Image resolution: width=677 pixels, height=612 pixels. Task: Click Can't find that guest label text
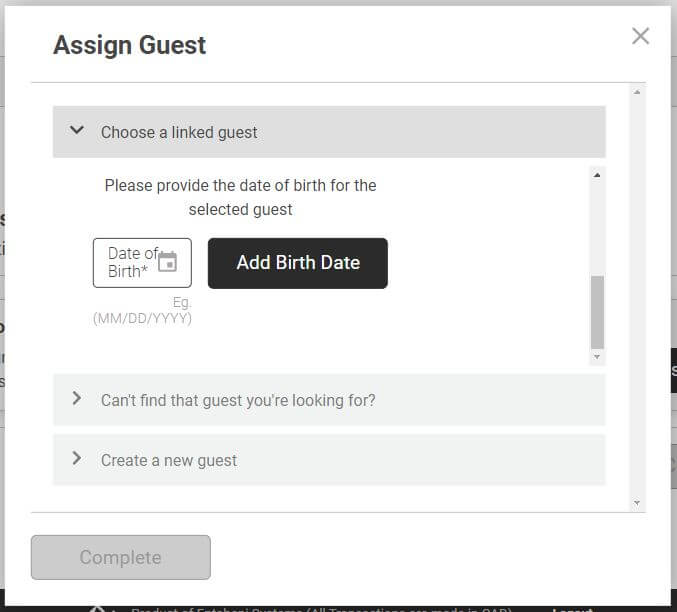238,401
